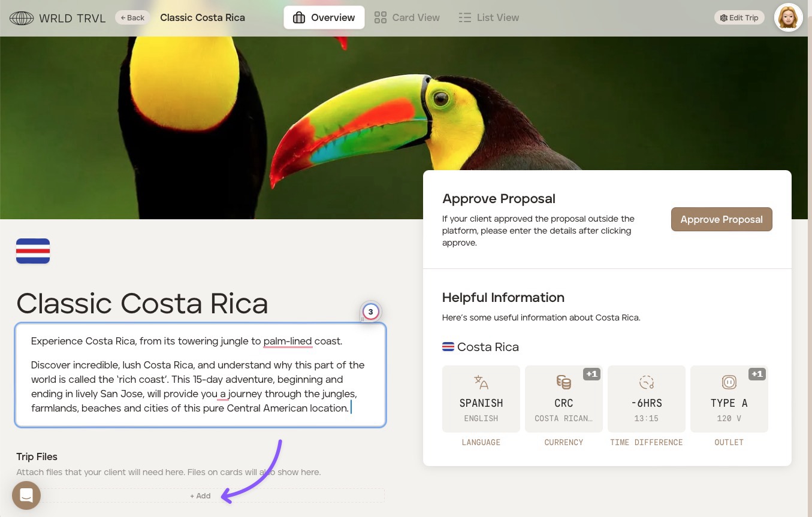Open the chat support bubble
812x517 pixels.
[x=26, y=495]
